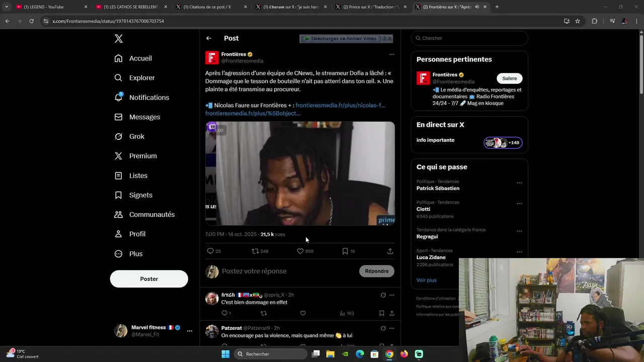The image size is (644, 362).
Task: Click the Chercher search field
Action: pos(469,38)
